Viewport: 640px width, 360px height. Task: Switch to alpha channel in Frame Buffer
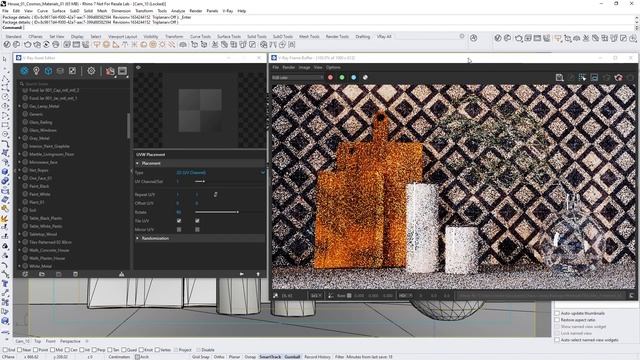click(x=365, y=77)
